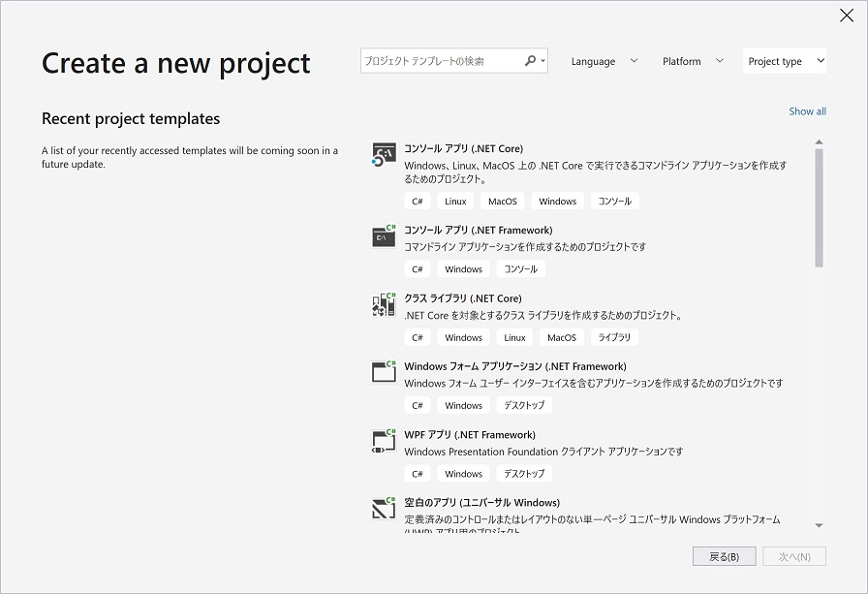
Task: Click the デスクトップ tag under Windows Forms template
Action: 524,405
